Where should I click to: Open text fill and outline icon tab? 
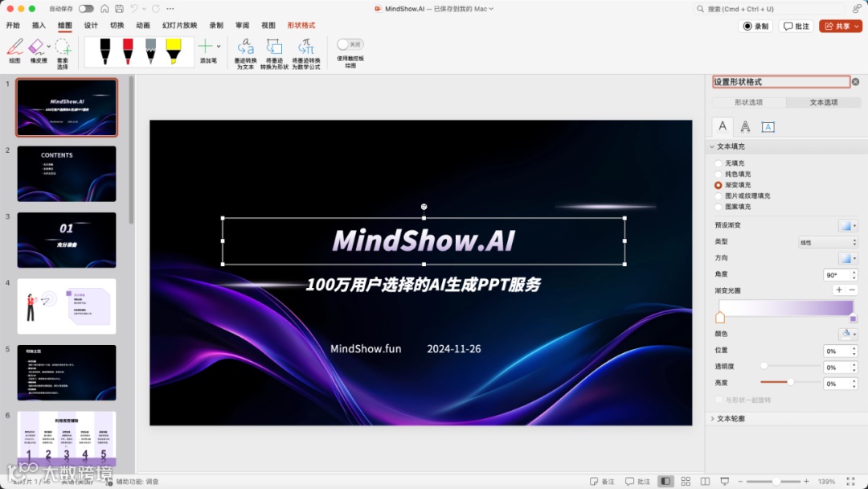[723, 126]
